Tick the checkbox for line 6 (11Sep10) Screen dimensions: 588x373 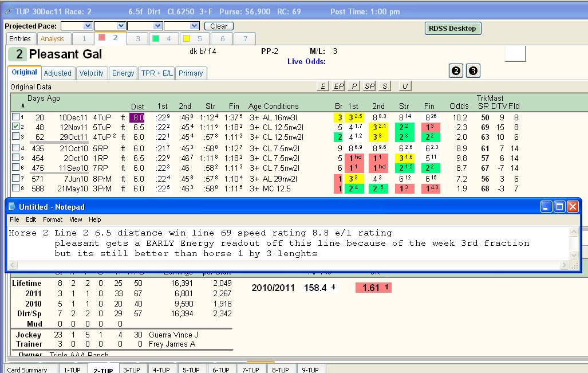(x=16, y=167)
